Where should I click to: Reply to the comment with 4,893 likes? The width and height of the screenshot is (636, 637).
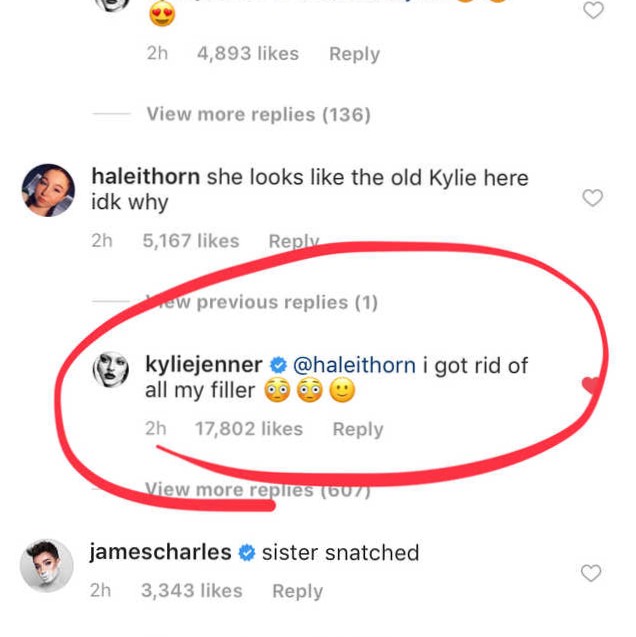click(x=354, y=54)
